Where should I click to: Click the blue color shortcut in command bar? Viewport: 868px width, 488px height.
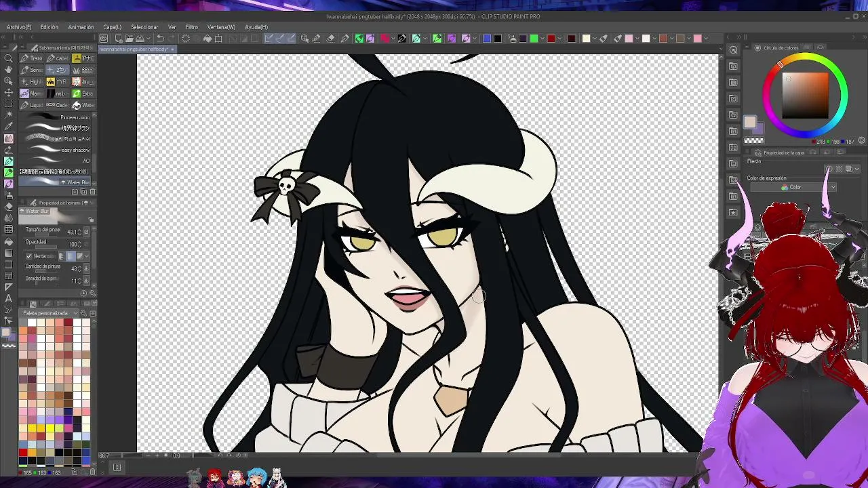[487, 39]
